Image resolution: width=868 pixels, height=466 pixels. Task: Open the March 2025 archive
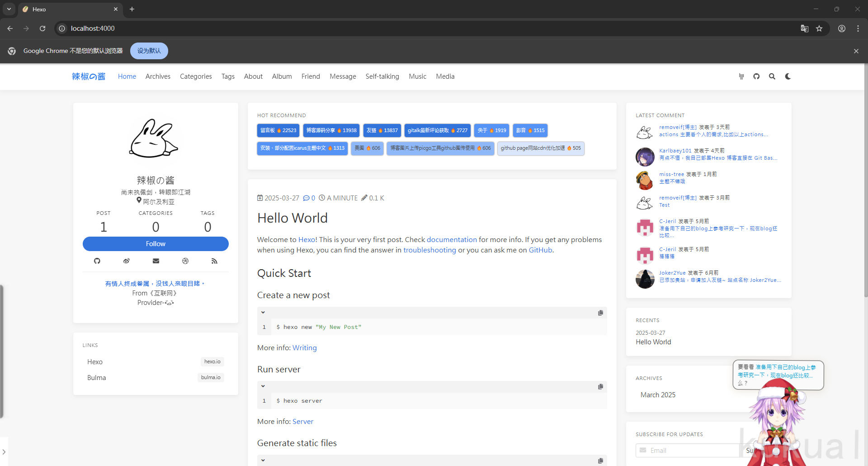[x=658, y=395]
